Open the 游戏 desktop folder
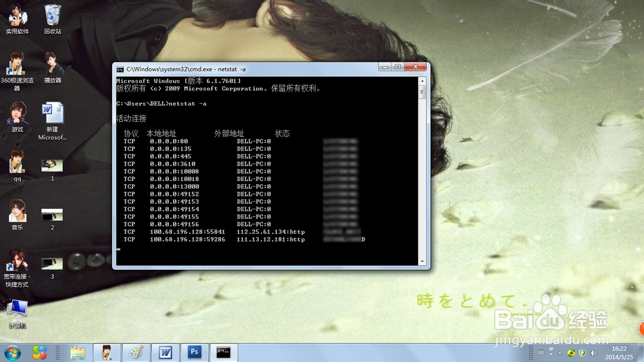Screen dimensions: 644x362 coord(17,117)
